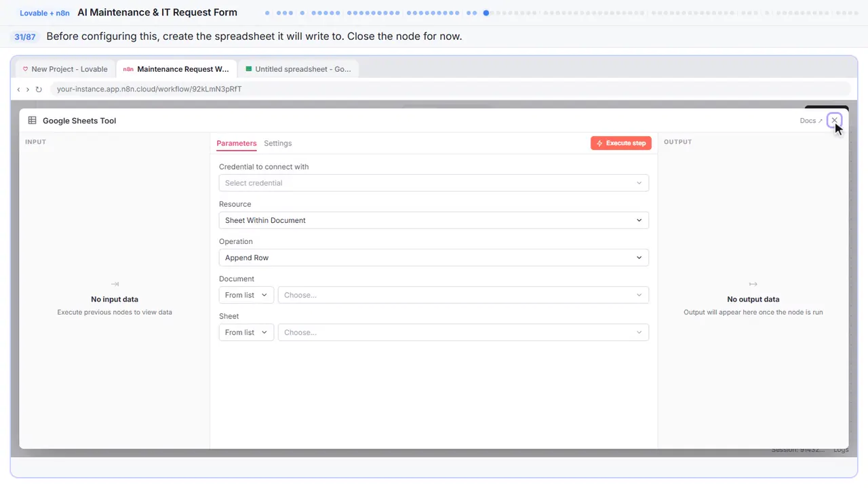
Task: Select the Maintenance Request Workflow browser tab
Action: point(176,69)
